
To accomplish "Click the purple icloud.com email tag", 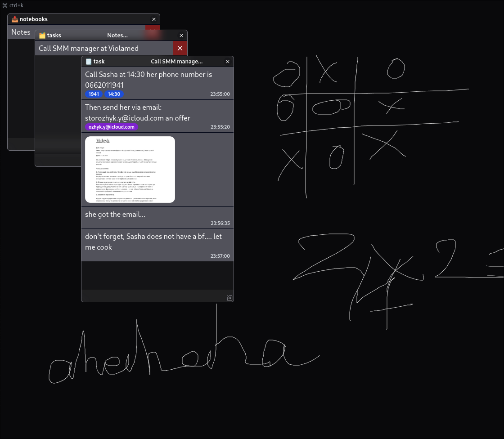I will [112, 127].
